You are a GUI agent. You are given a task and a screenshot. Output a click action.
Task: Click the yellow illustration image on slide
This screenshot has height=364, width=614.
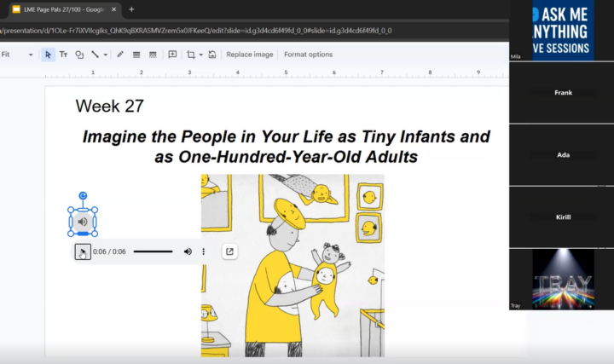pos(293,265)
